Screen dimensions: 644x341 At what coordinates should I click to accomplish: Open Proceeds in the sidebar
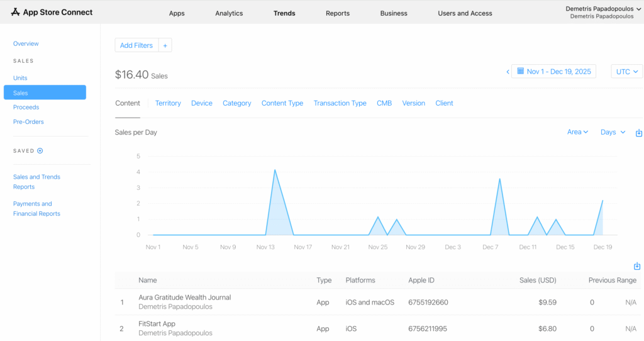point(26,107)
